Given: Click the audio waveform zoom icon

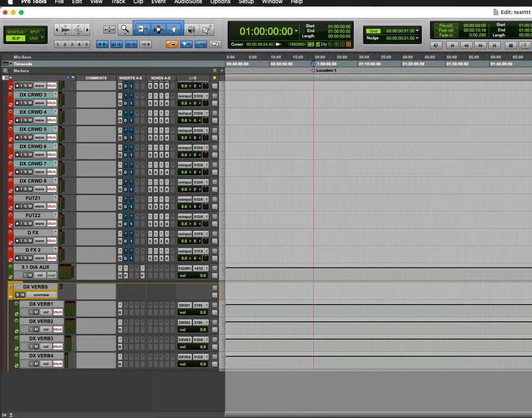Looking at the screenshot, I should pyautogui.click(x=66, y=29).
